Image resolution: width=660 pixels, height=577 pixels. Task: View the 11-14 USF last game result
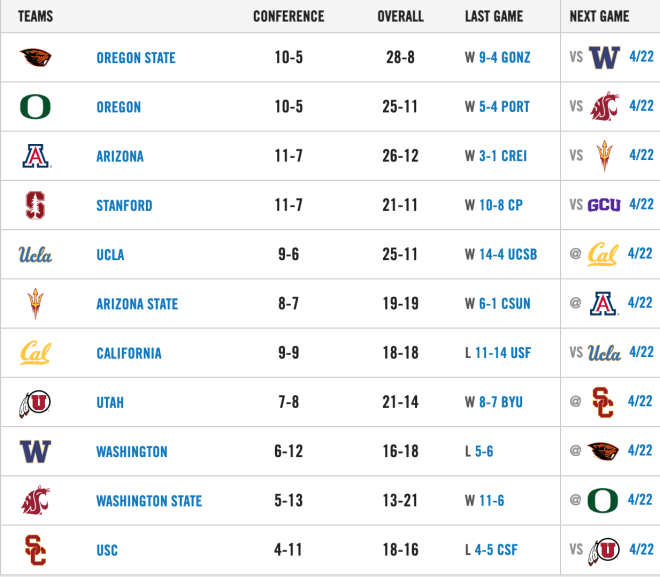pos(503,353)
